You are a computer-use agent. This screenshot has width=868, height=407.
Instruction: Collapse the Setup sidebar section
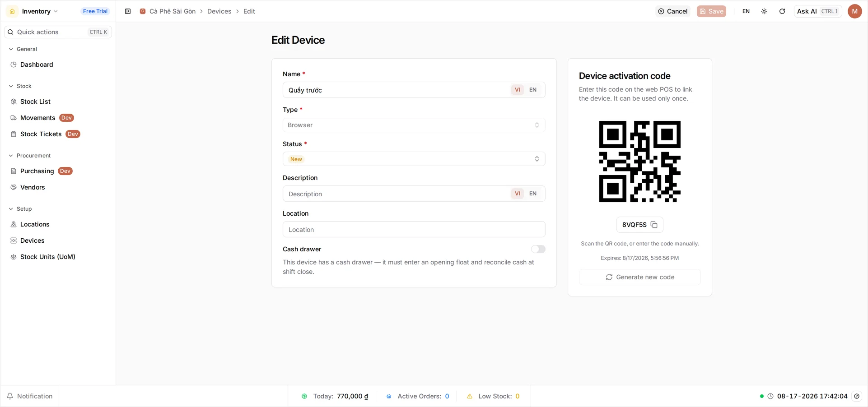[20, 209]
